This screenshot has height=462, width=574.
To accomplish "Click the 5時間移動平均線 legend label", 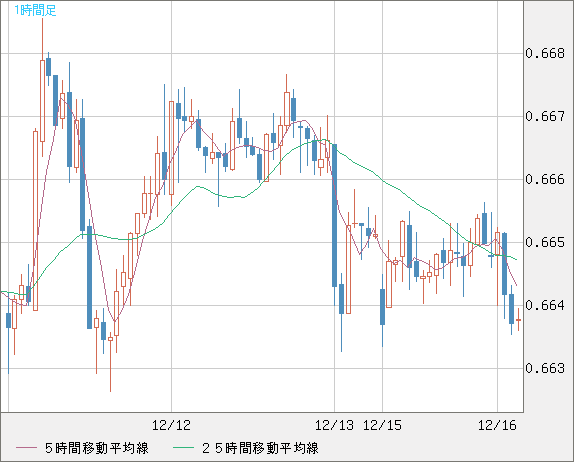I will (97, 448).
